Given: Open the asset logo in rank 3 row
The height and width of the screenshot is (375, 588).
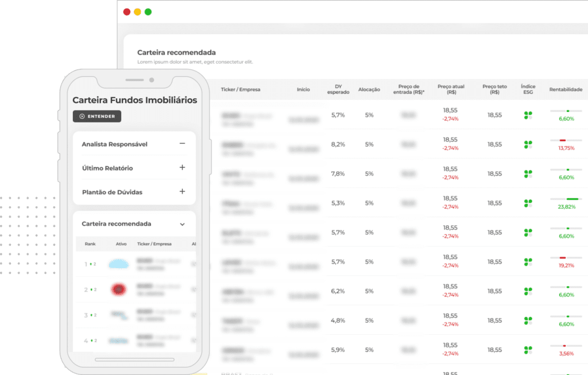Looking at the screenshot, I should pyautogui.click(x=119, y=315).
